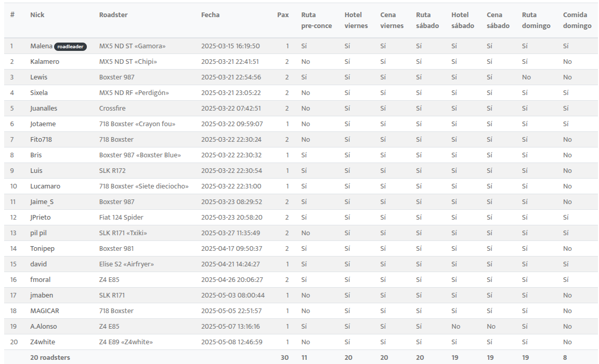The height and width of the screenshot is (364, 599).
Task: Click the Hotel viernes column header
Action: [356, 20]
